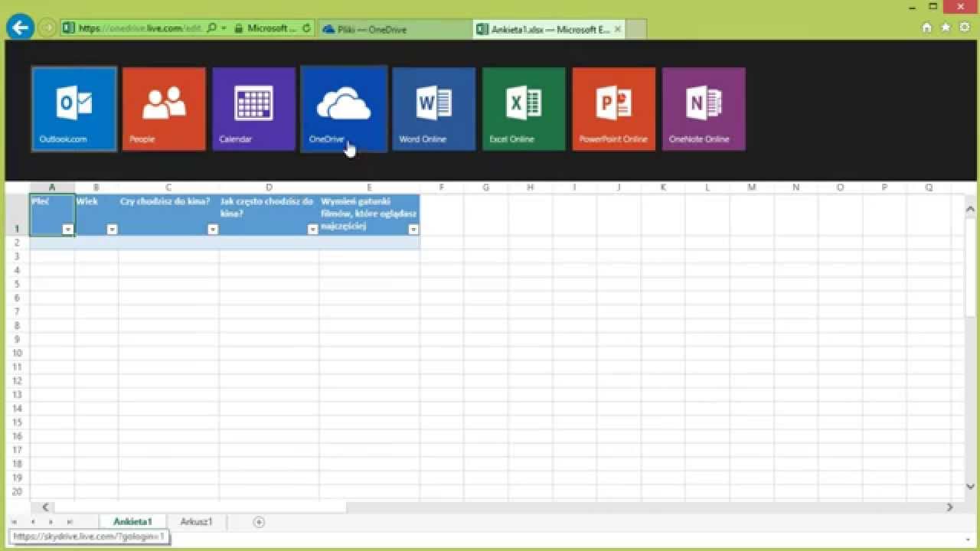Select 'Czy chodzisz do kina?' header cell

(x=168, y=215)
